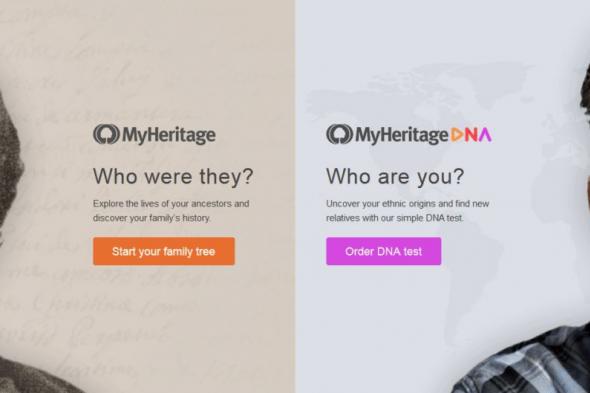Start your family tree with orange button

point(164,251)
